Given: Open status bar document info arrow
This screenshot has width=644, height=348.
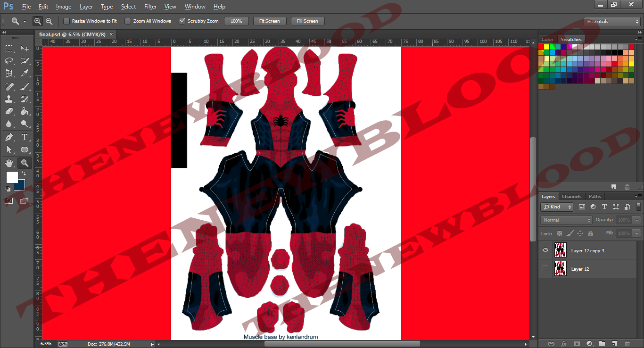Looking at the screenshot, I should (151, 344).
